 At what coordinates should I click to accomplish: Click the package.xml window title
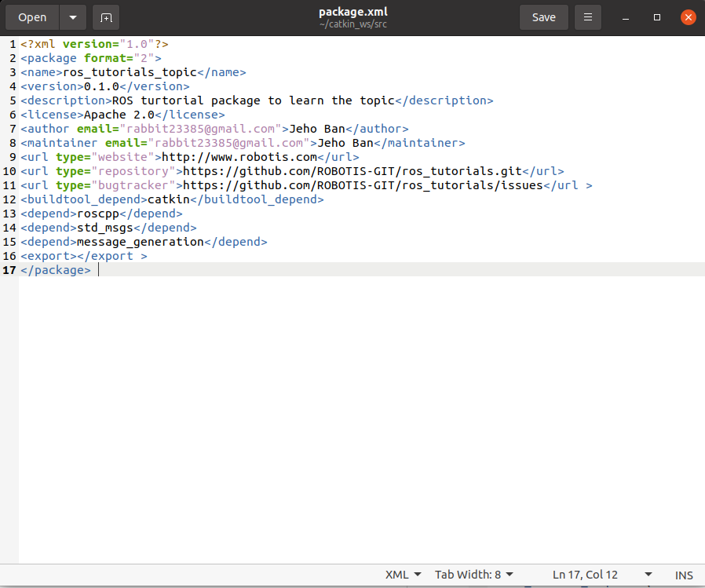(353, 12)
